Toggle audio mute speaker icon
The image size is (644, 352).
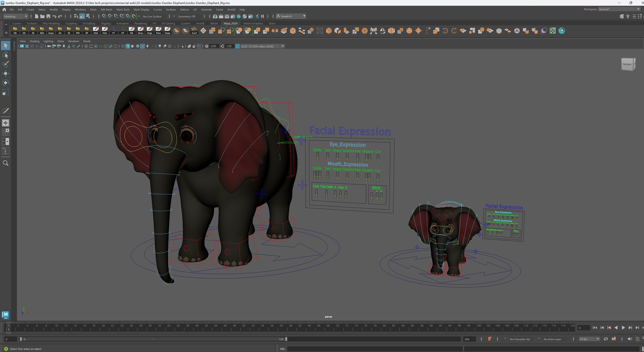pos(630,339)
